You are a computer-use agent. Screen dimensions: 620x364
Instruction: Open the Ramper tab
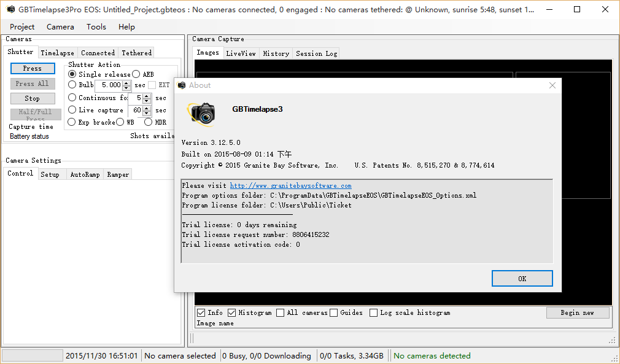tap(118, 174)
